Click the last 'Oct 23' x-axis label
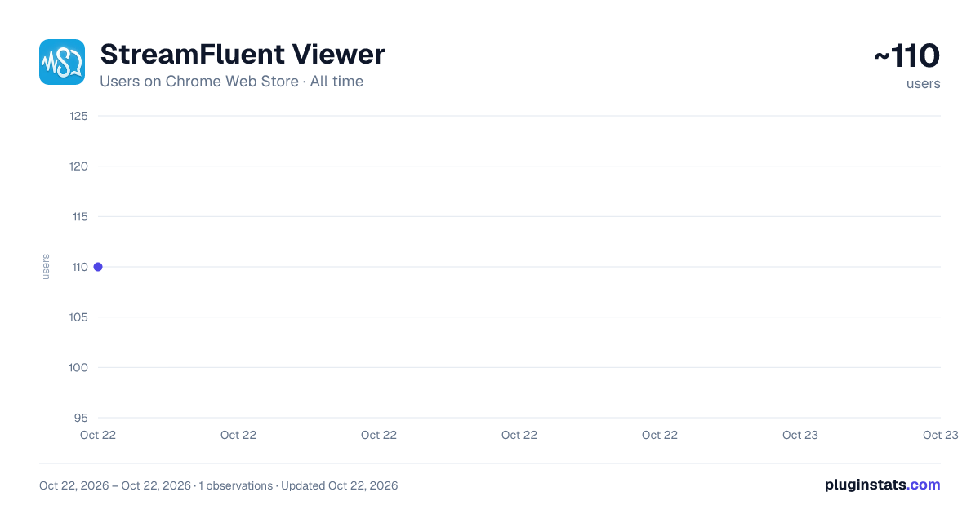Viewport: 980px width, 514px height. coord(941,435)
